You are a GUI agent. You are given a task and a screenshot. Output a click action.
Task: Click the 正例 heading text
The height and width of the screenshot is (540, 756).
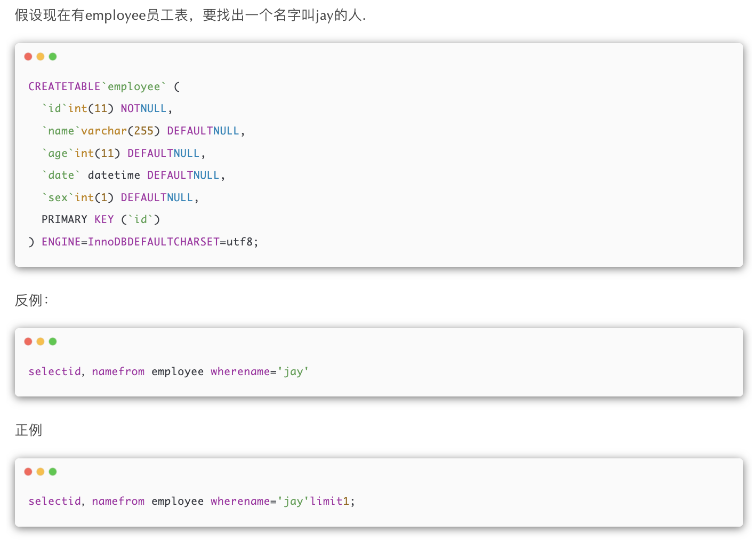(x=28, y=430)
